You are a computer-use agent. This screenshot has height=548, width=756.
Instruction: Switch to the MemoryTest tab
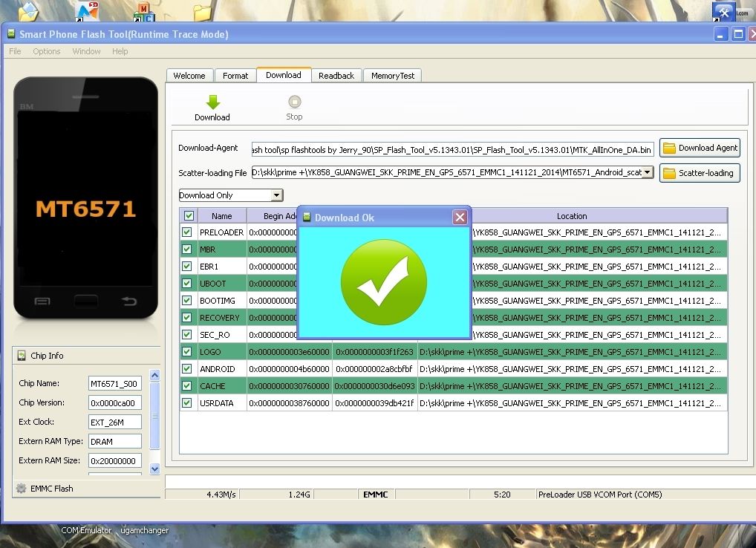pyautogui.click(x=393, y=76)
